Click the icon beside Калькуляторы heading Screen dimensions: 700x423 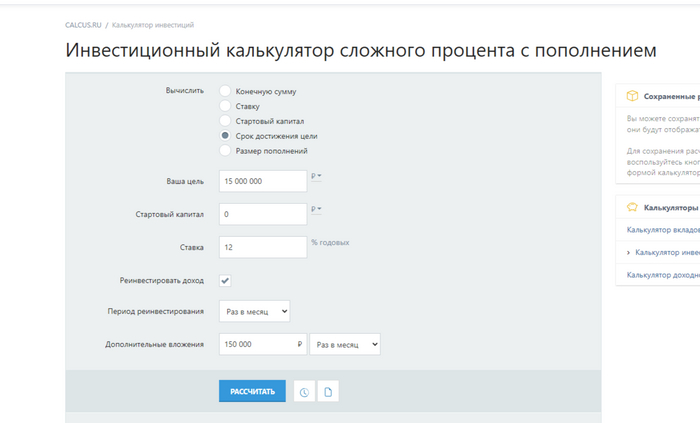[x=632, y=208]
